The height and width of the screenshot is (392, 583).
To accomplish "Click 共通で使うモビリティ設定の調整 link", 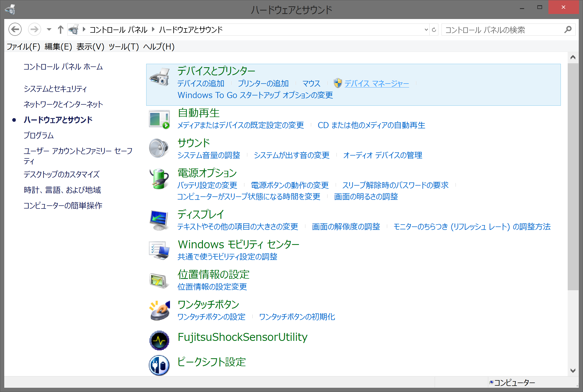I will coord(227,257).
